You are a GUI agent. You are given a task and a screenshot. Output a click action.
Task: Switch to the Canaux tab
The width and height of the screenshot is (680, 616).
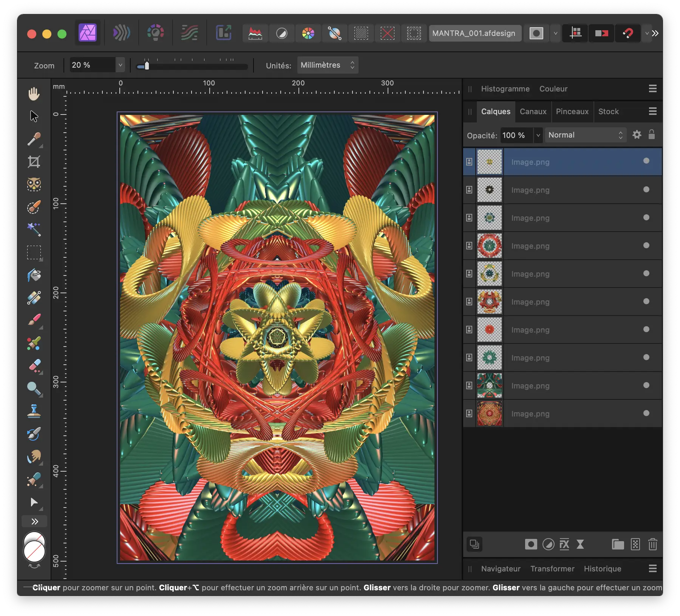pos(533,111)
